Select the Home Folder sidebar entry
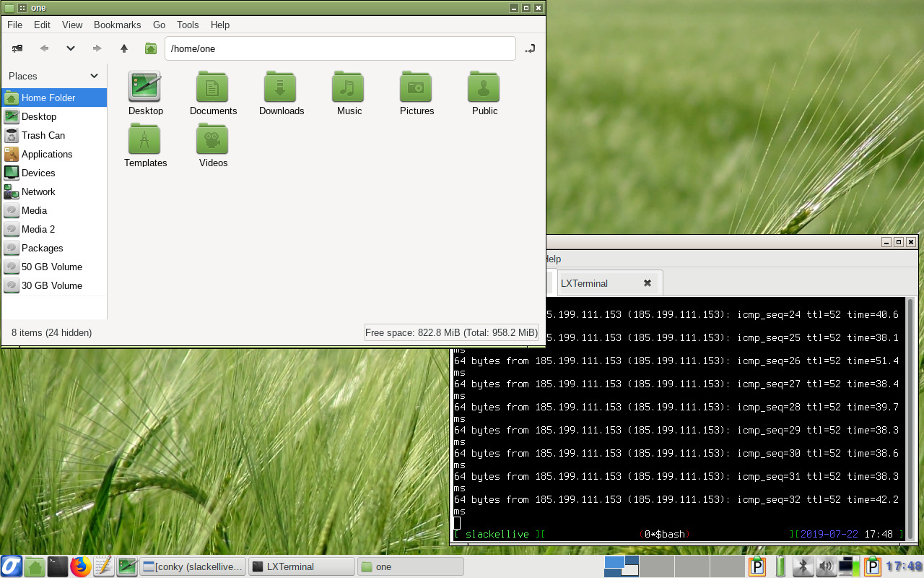Image resolution: width=924 pixels, height=578 pixels. [x=48, y=98]
